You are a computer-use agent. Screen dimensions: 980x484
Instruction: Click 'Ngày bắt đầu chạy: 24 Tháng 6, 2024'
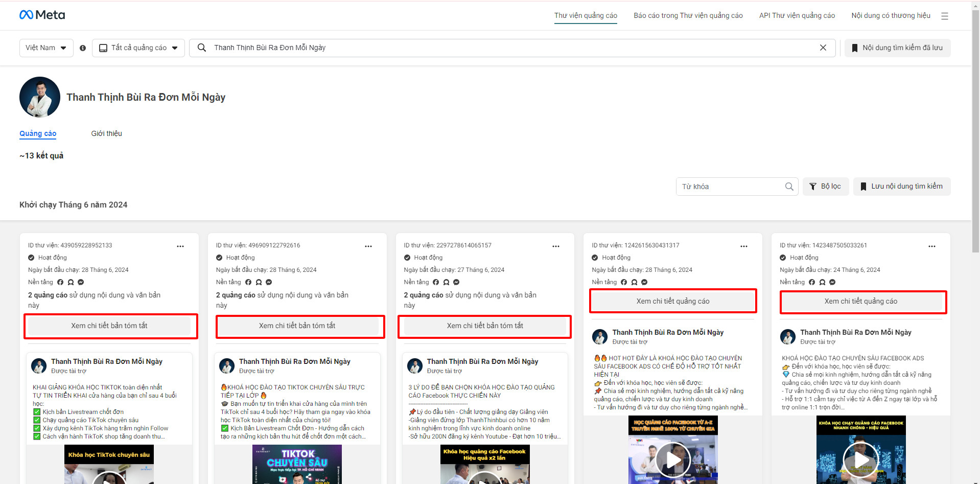tap(830, 270)
